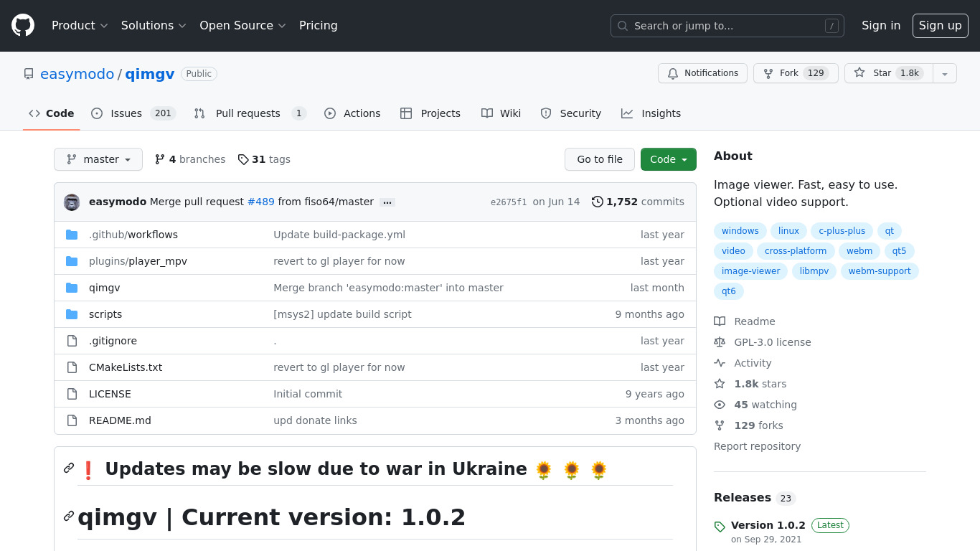Switch to the Pull requests tab
980x551 pixels.
click(x=250, y=113)
